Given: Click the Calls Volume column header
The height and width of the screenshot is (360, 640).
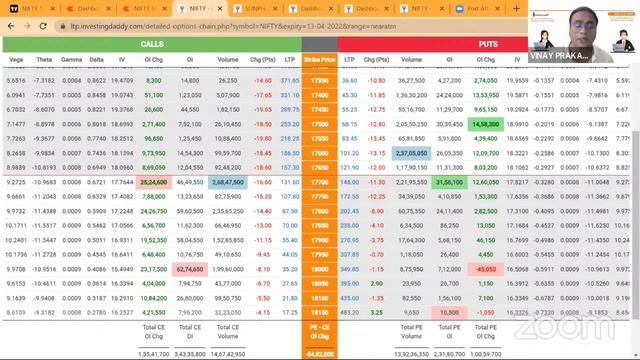Looking at the screenshot, I should 228,60.
